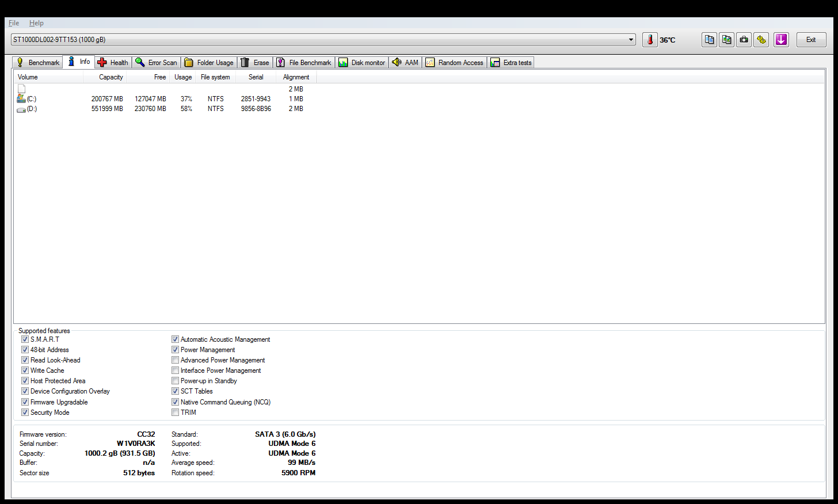
Task: Toggle the Native Command Queuing (NCQ) checkbox
Action: (x=175, y=402)
